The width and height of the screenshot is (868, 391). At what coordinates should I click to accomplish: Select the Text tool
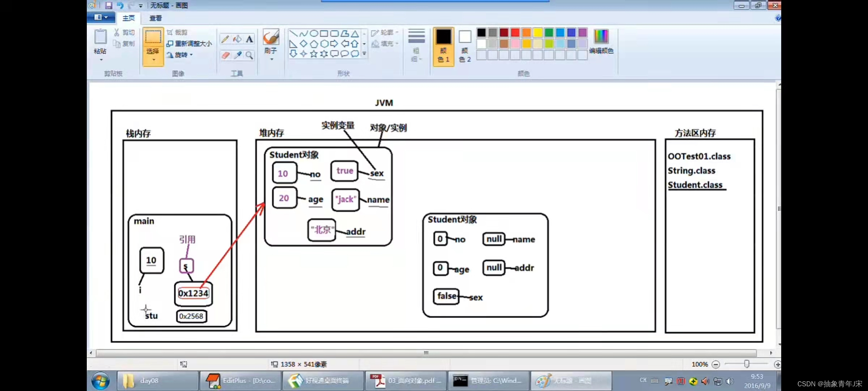[x=250, y=39]
